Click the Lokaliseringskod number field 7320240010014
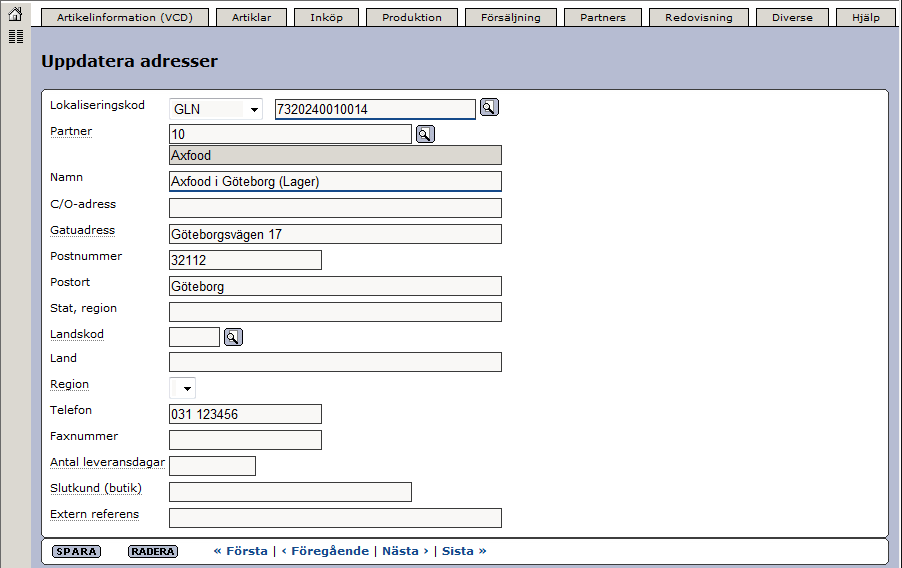 [x=375, y=109]
